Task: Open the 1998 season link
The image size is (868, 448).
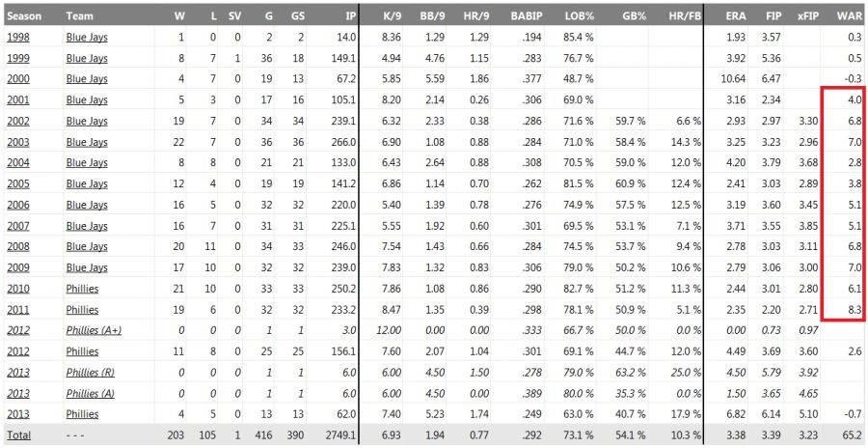Action: 18,37
